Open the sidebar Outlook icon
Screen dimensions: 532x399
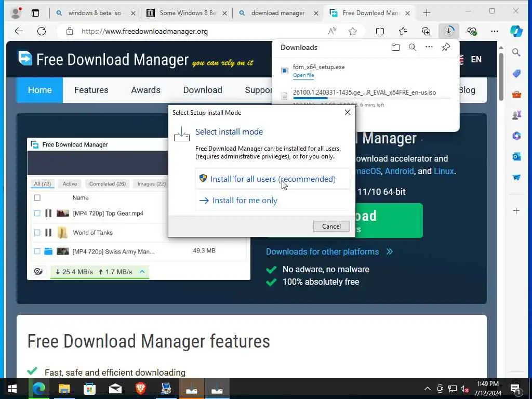coord(516,156)
